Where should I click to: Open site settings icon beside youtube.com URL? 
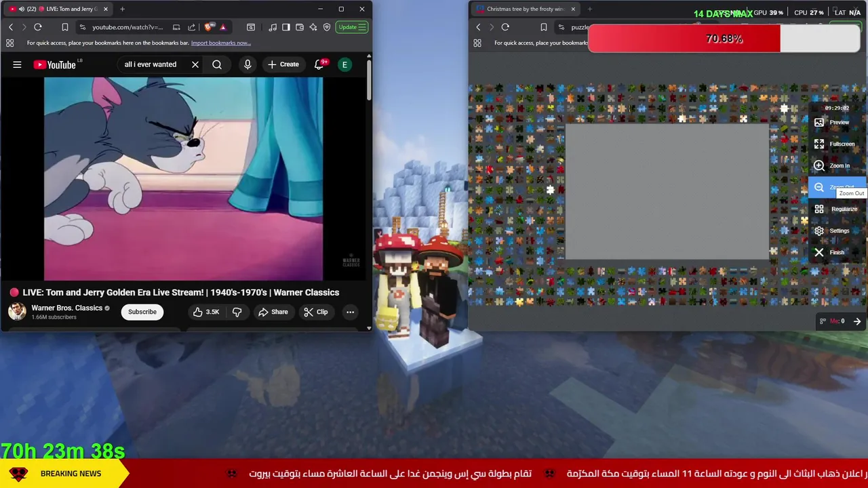83,27
